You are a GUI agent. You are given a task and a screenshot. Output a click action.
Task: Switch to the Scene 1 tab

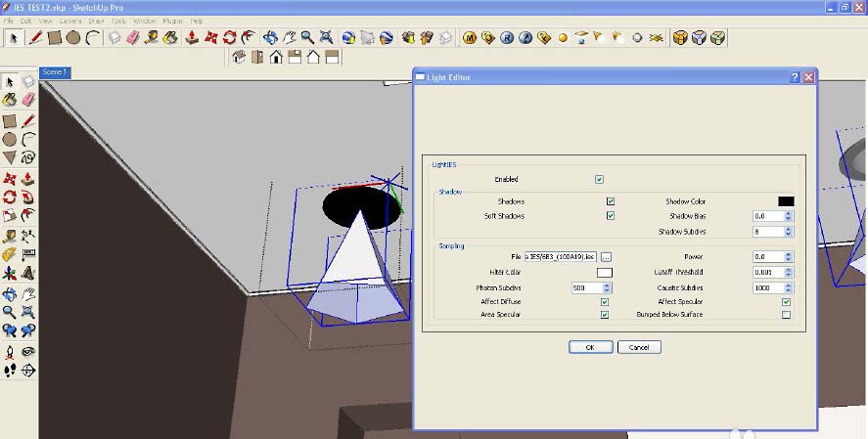point(55,72)
